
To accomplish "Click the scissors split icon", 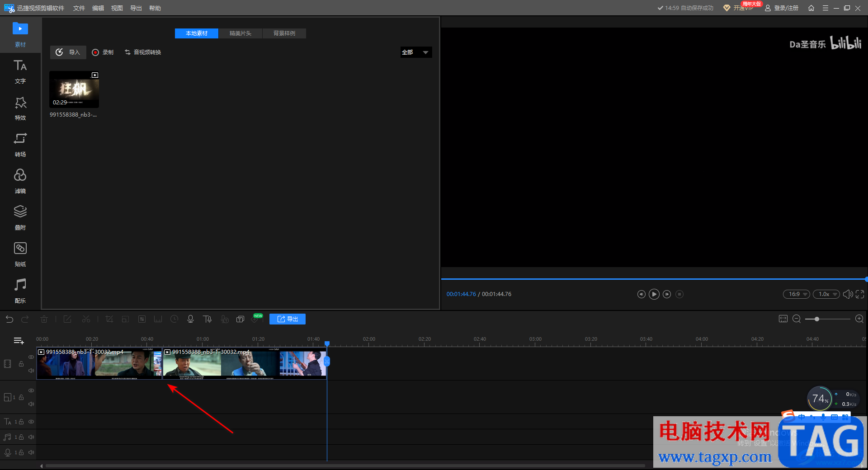I will pos(86,319).
